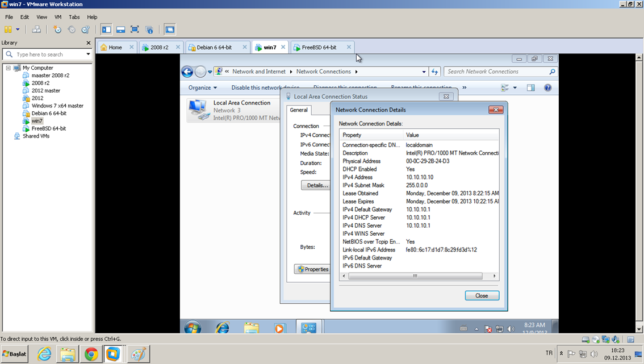Click the horizontal scrollbar in the details list

coord(415,276)
